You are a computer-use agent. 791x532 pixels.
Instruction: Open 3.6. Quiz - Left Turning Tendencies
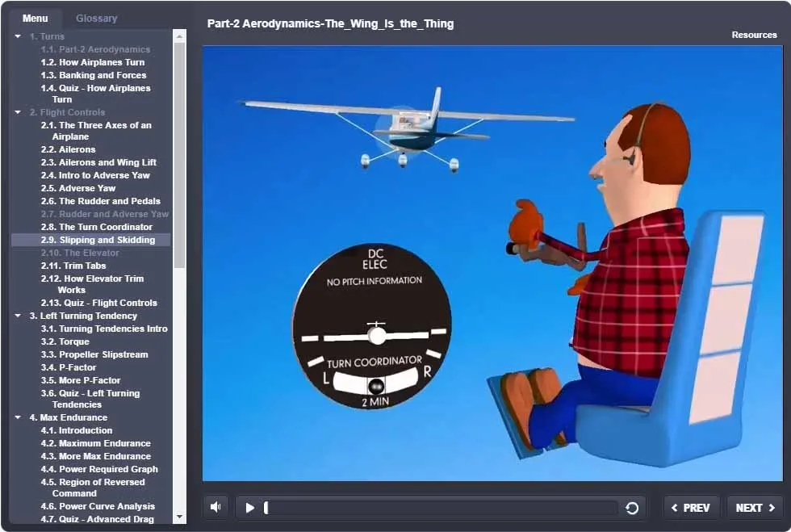90,399
